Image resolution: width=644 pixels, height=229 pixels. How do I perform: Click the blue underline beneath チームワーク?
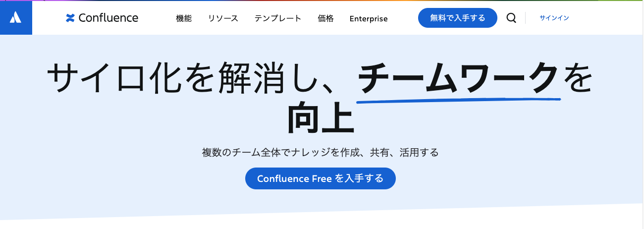pos(458,100)
